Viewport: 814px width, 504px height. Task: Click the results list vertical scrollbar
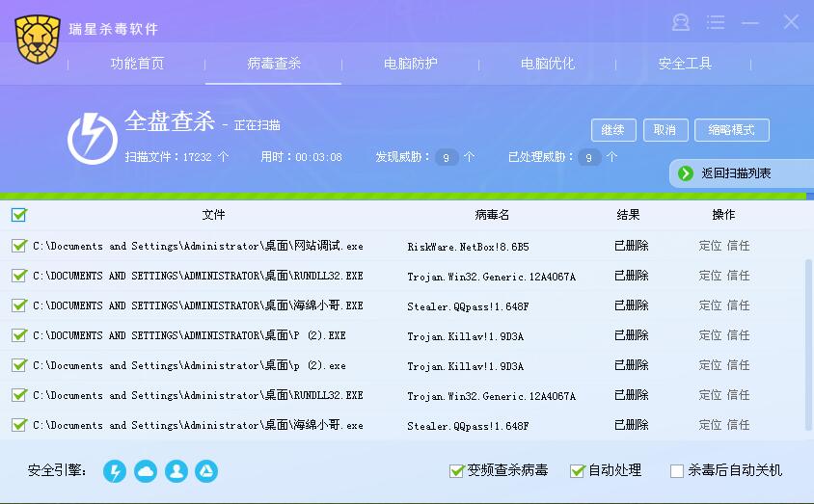[x=809, y=345]
